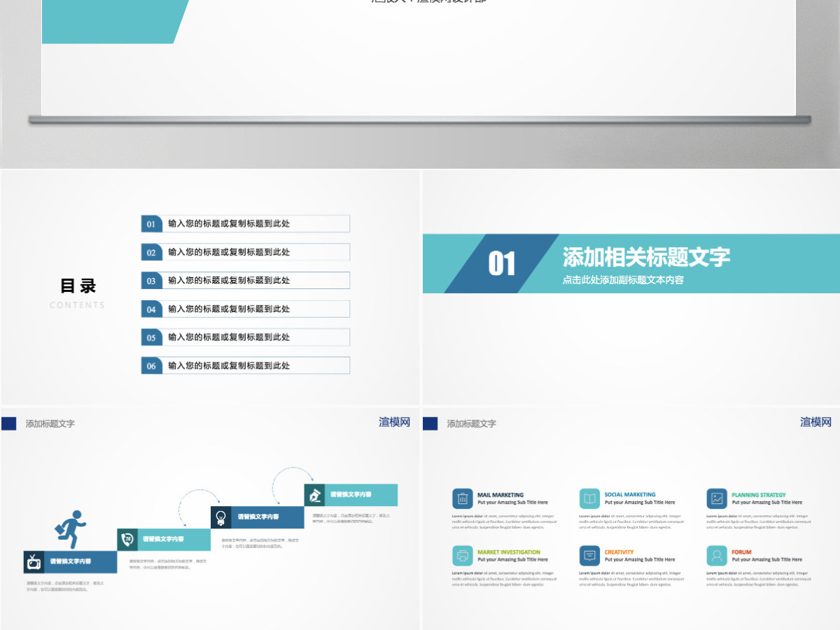Screen dimensions: 840x630
Task: Click the CREATIVITY heading
Action: click(x=619, y=552)
